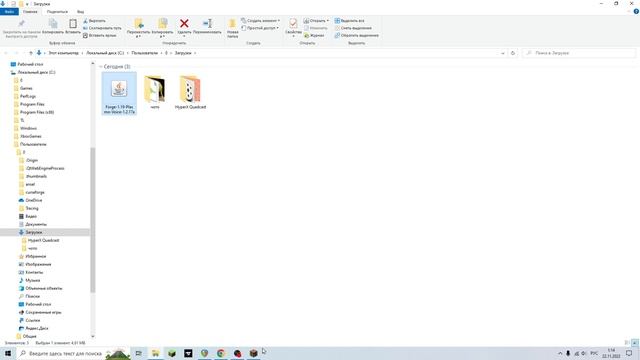Open the File (Файл) tab
The width and height of the screenshot is (640, 360).
pyautogui.click(x=9, y=12)
